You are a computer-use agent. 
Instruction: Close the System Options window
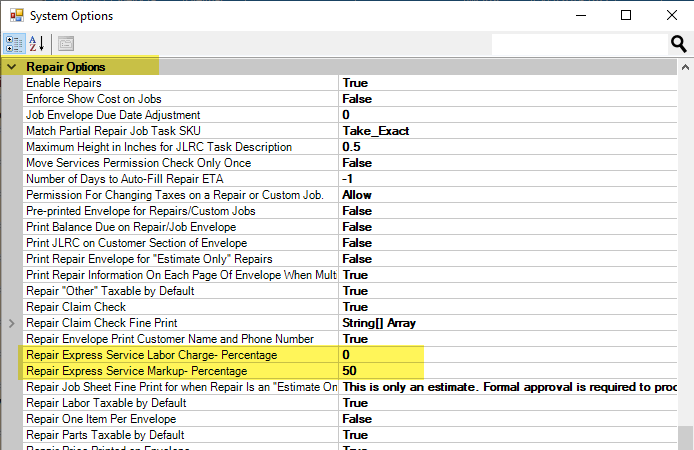point(671,16)
